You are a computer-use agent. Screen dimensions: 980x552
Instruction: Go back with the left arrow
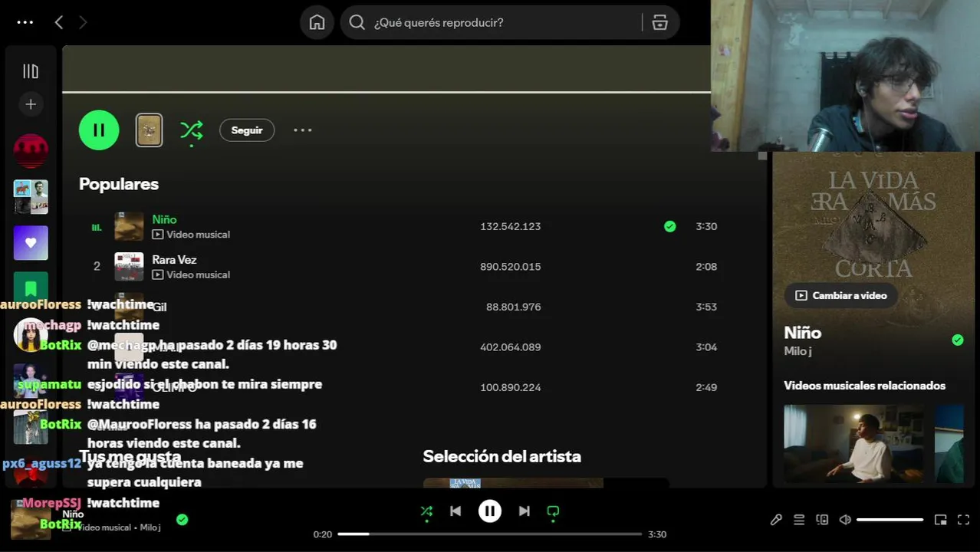[59, 22]
